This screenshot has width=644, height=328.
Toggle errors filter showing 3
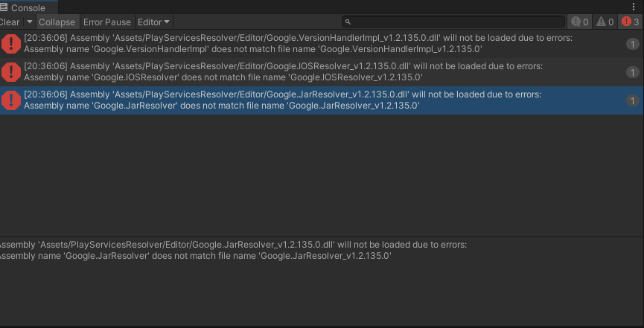(631, 22)
